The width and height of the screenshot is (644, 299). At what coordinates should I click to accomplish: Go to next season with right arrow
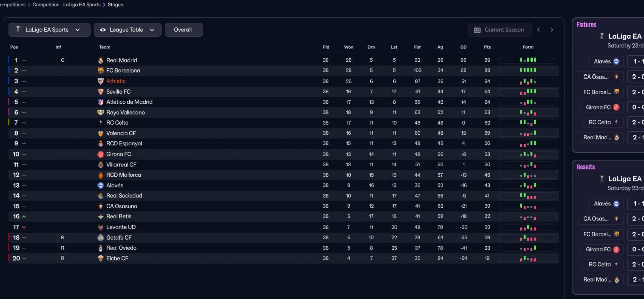[x=552, y=30]
